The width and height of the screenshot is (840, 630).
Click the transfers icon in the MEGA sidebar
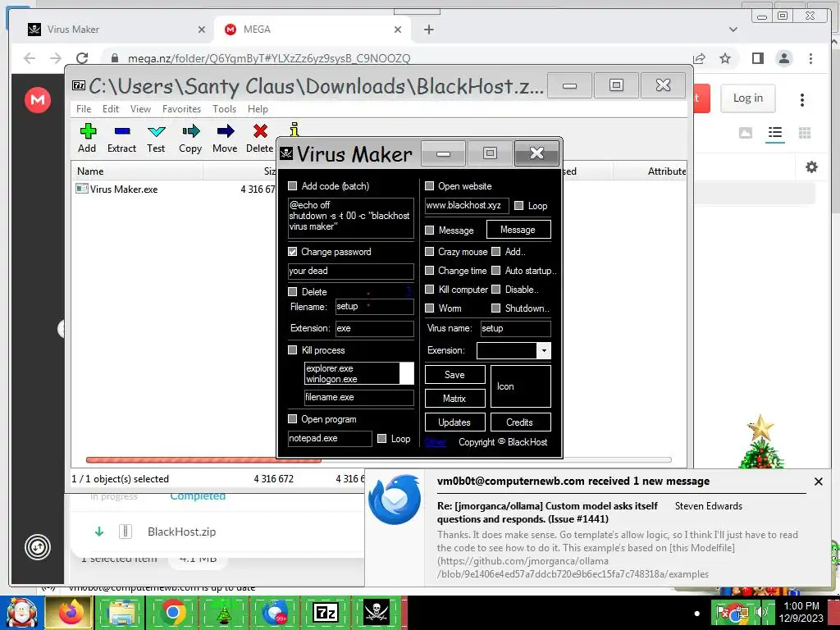pyautogui.click(x=38, y=547)
